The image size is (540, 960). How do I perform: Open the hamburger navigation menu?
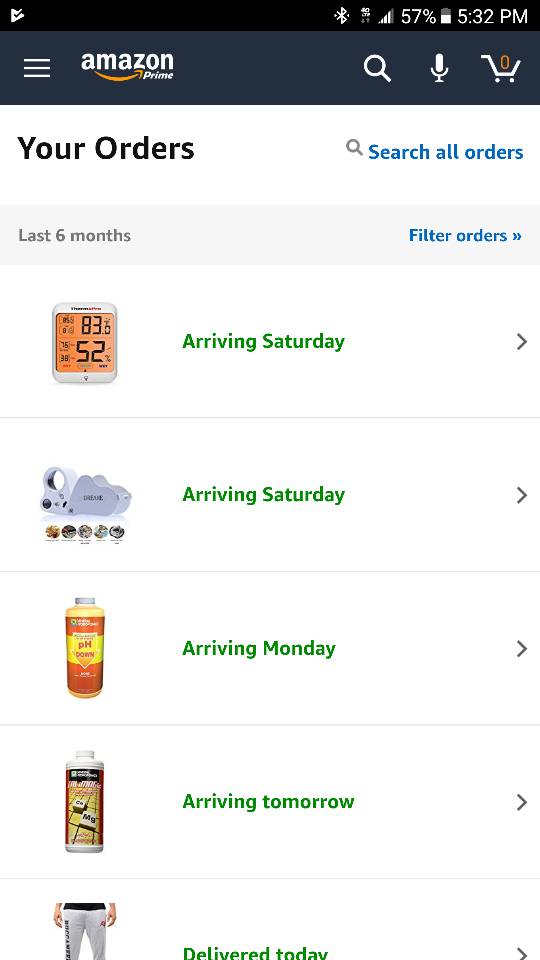(37, 68)
